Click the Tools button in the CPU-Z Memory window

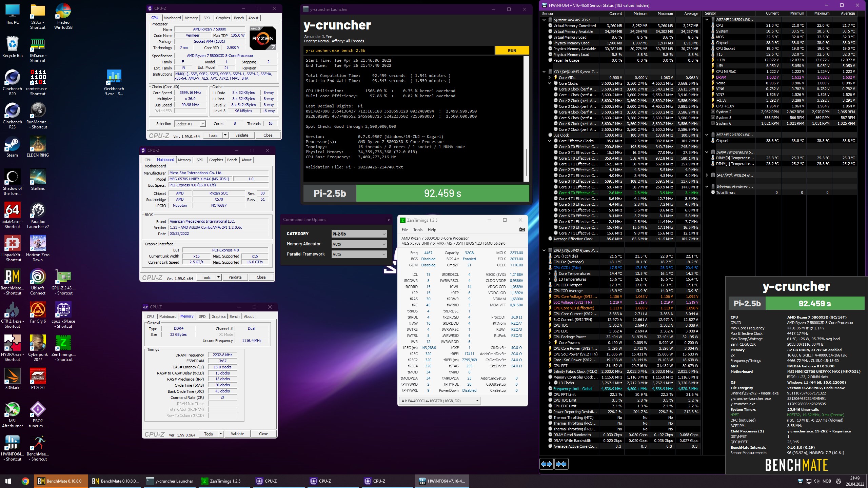[x=209, y=434]
